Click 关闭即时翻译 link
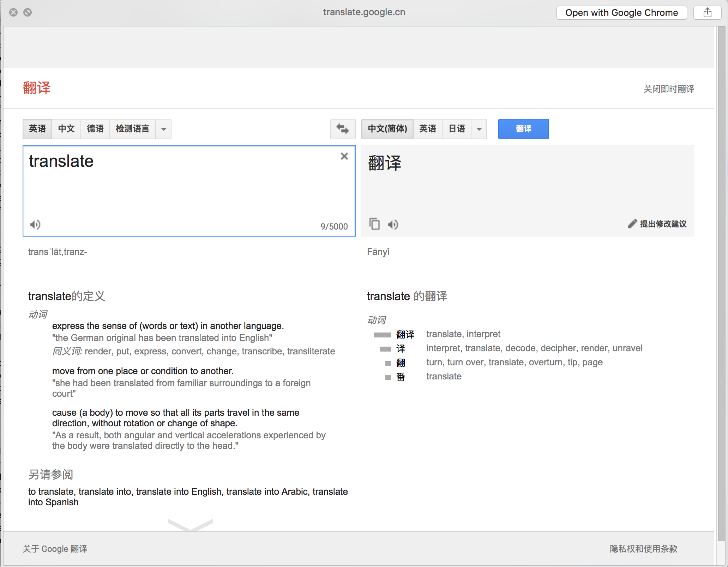 click(669, 89)
